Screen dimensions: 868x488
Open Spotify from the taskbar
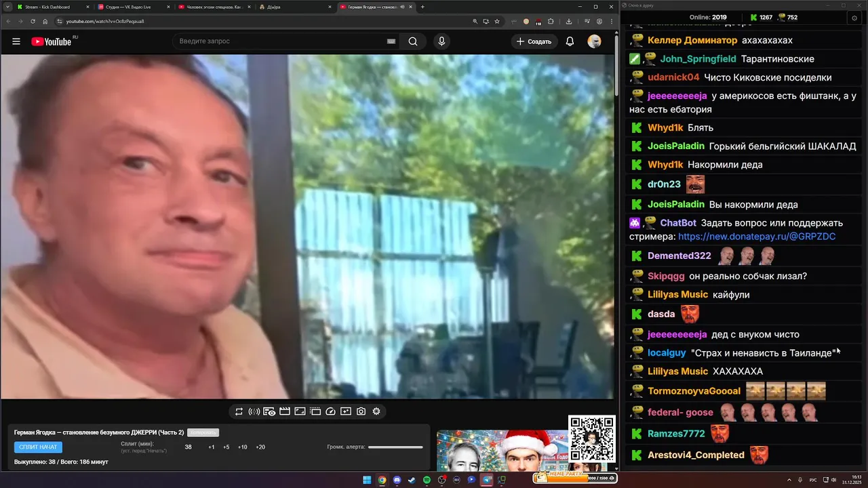click(x=427, y=480)
